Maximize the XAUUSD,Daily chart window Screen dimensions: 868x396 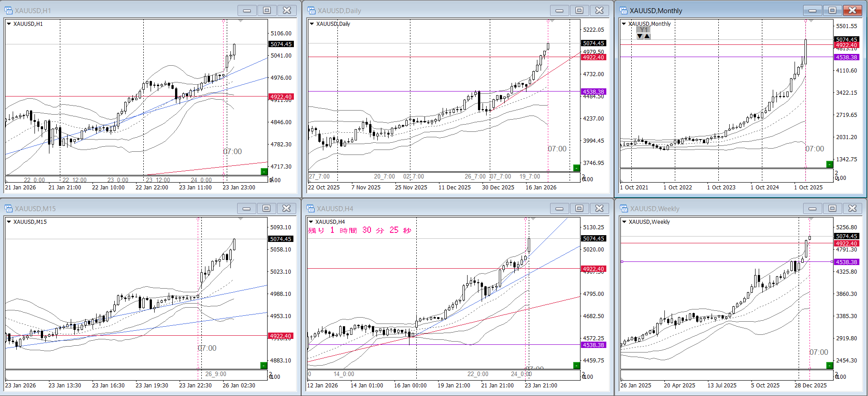click(x=579, y=10)
